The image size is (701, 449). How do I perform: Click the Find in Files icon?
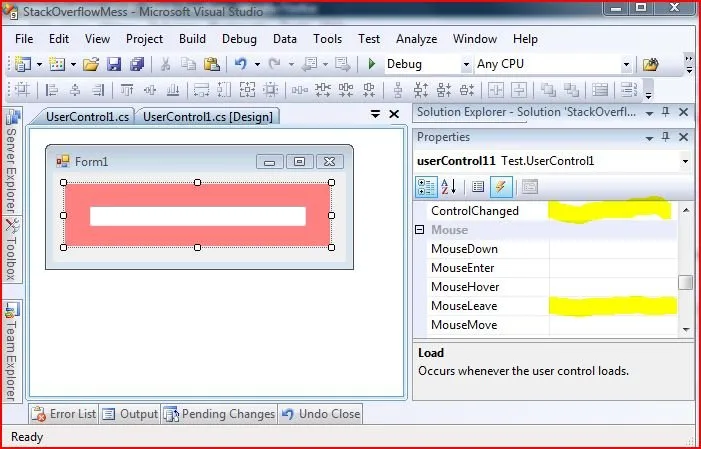(651, 65)
